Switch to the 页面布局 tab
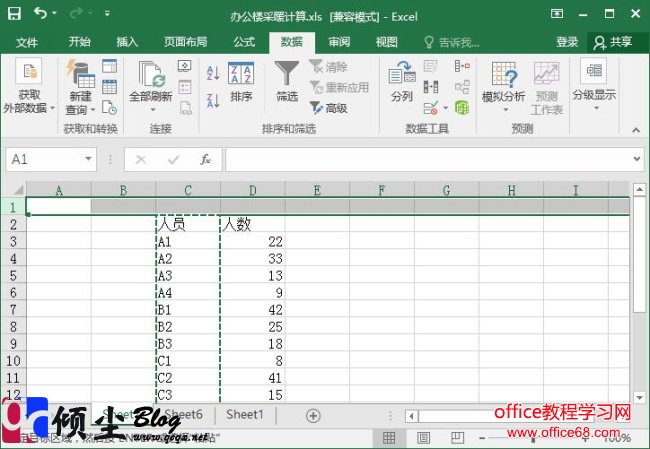 pyautogui.click(x=185, y=42)
